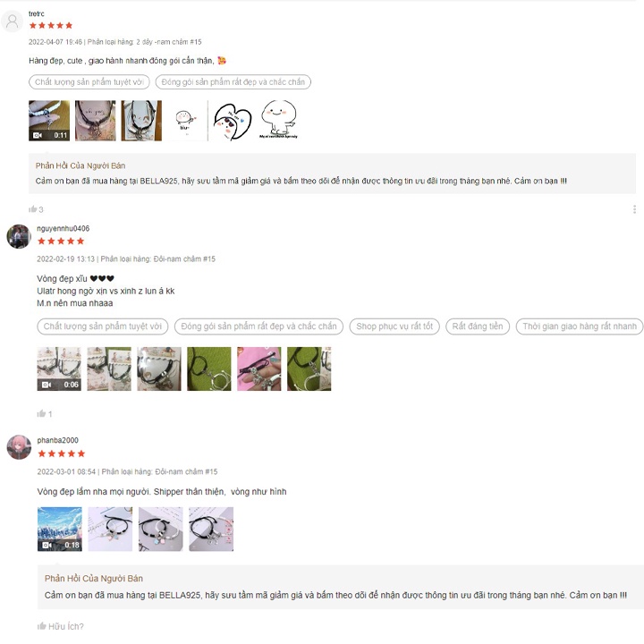Viewport: 644px width, 644px height.
Task: Open phanba2000's anime profile avatar
Action: (19, 447)
